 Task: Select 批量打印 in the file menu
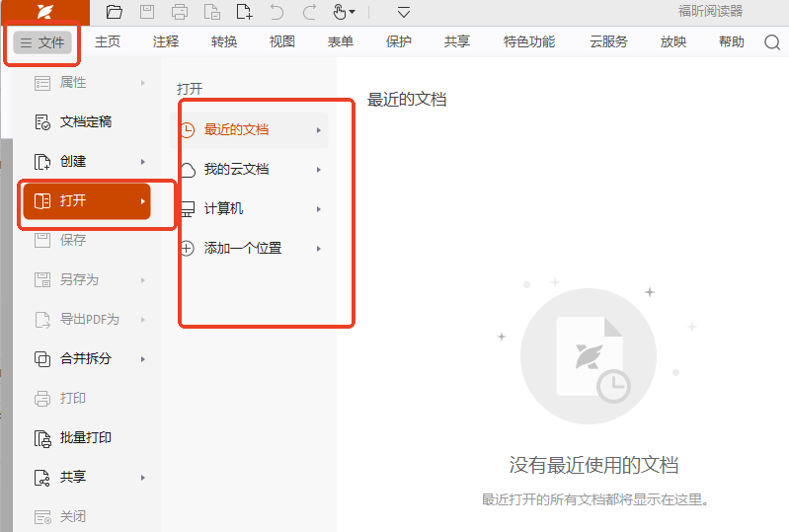point(87,438)
